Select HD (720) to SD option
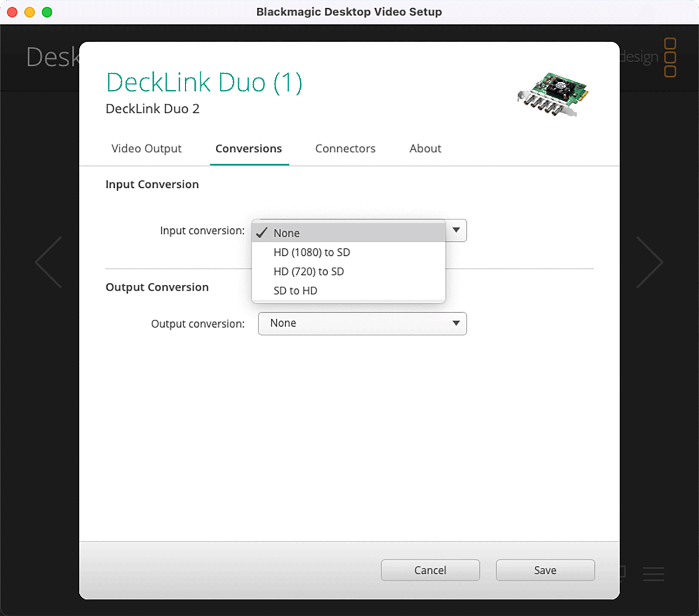This screenshot has width=699, height=616. (349, 271)
